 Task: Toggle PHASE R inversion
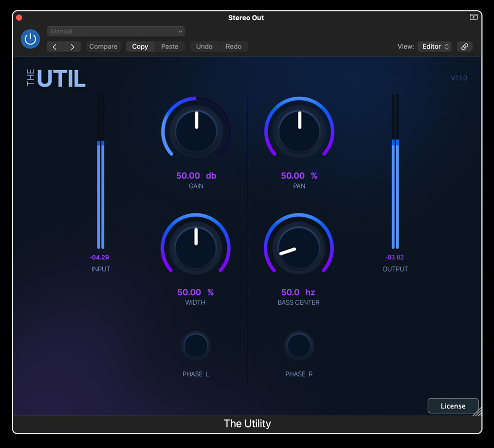[299, 345]
